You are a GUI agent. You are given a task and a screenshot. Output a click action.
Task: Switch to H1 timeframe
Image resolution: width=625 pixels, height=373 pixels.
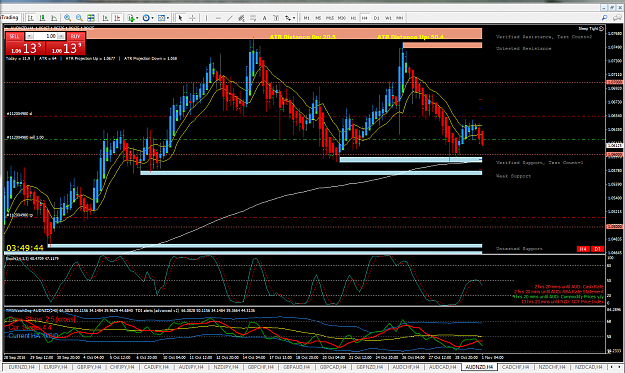pyautogui.click(x=353, y=18)
